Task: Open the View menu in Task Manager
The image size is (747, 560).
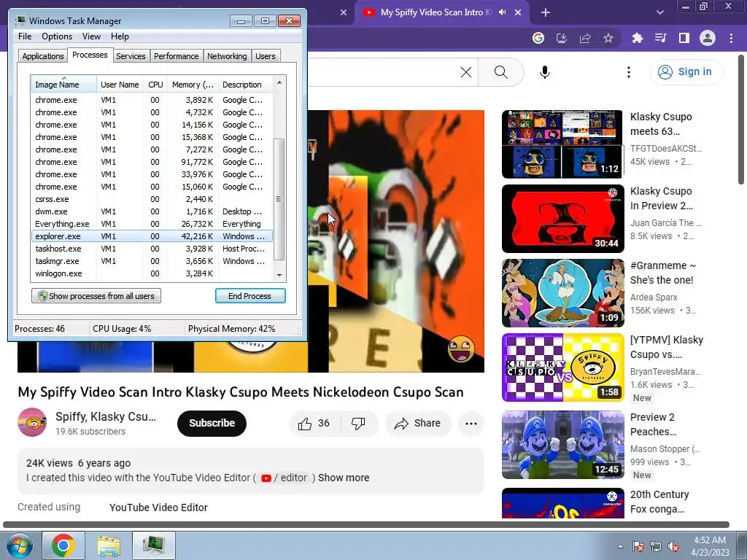Action: pos(91,36)
